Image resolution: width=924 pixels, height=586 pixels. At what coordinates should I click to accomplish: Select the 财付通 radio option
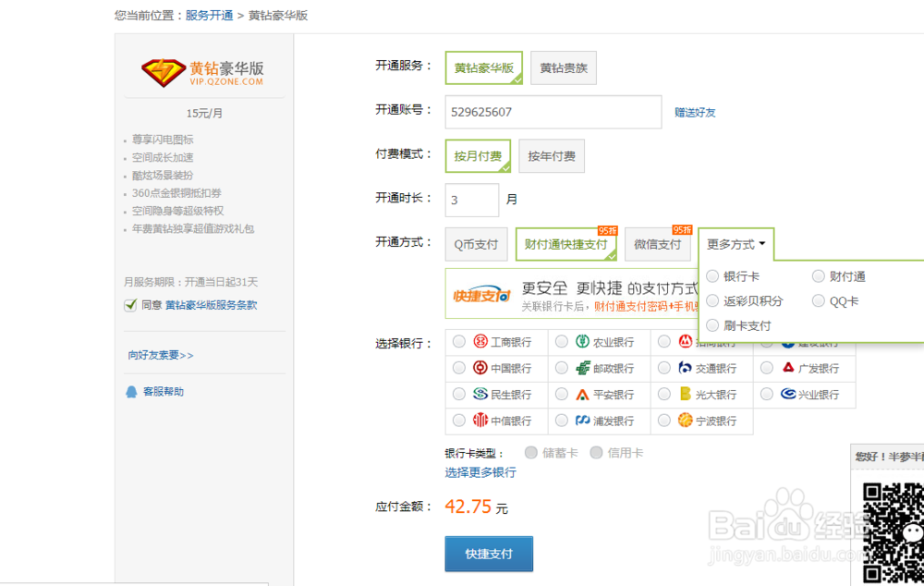click(x=818, y=276)
